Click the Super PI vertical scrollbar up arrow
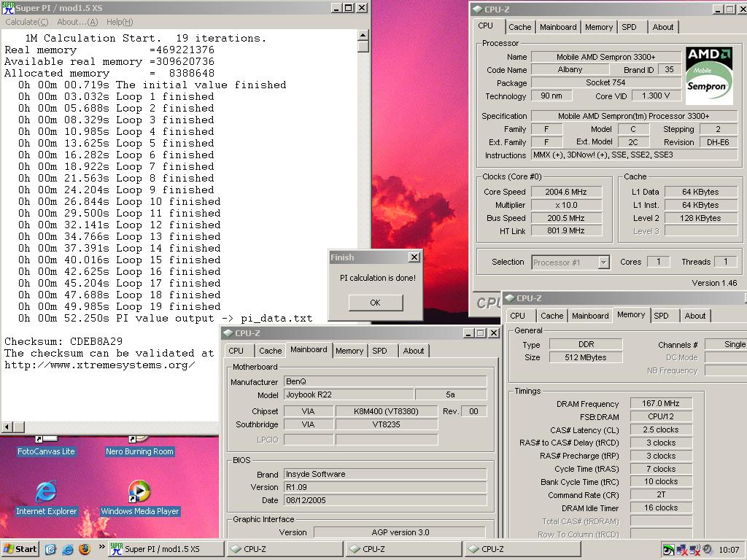 tap(363, 35)
